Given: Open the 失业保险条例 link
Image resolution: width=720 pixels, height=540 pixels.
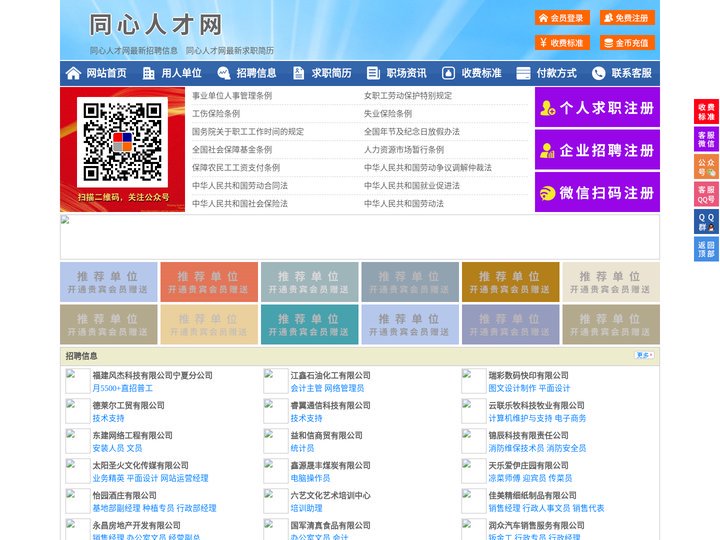Looking at the screenshot, I should click(388, 113).
